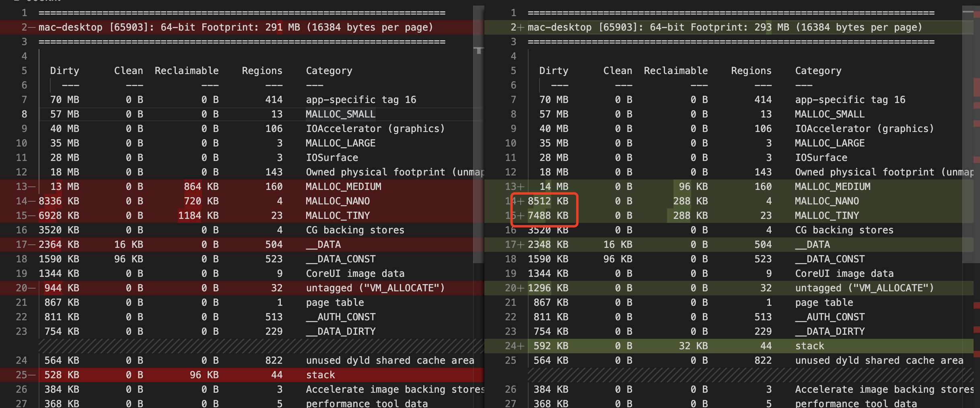
Task: Click the highlighted 291 in left header line
Action: click(x=274, y=27)
